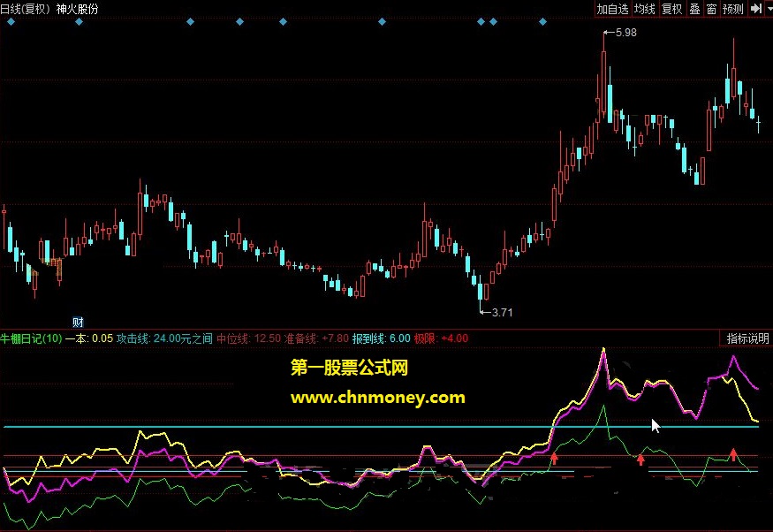
Task: Open the top-right toolbar dropdown arrow
Action: [769, 9]
